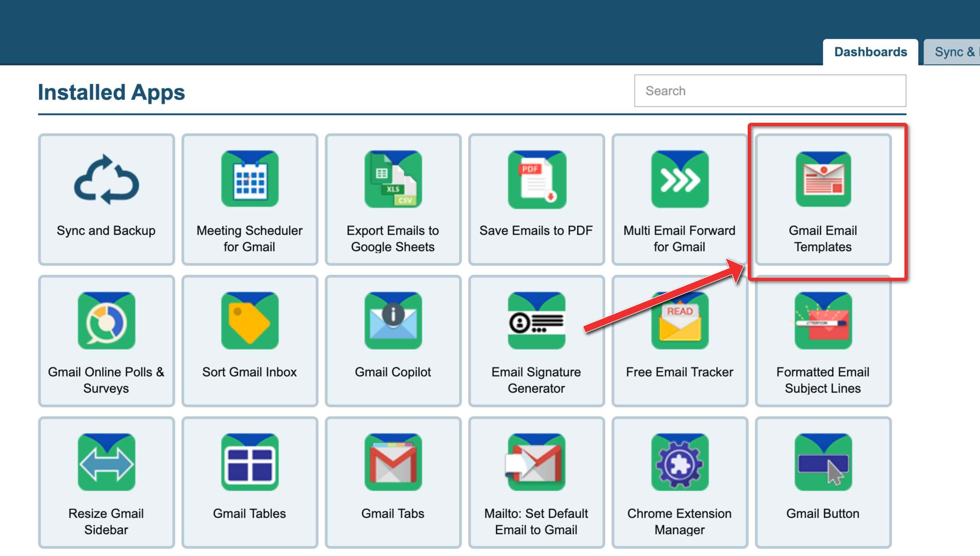Select the 'Gmail Online Polls & Surveys' label
980x556 pixels.
tap(106, 380)
